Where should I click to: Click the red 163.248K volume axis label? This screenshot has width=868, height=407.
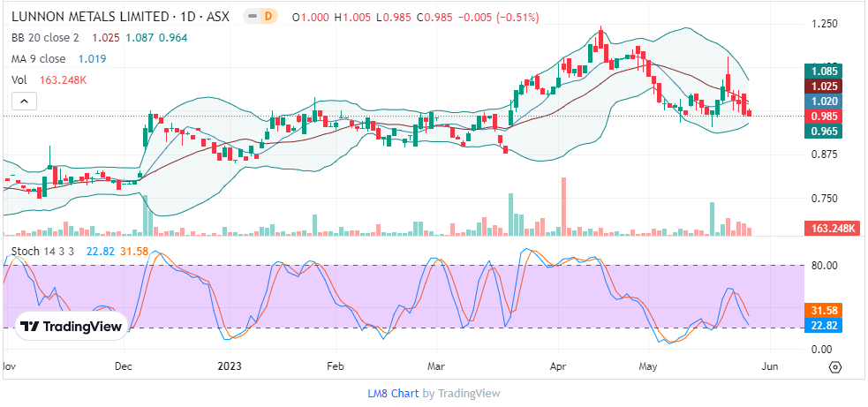tap(834, 229)
